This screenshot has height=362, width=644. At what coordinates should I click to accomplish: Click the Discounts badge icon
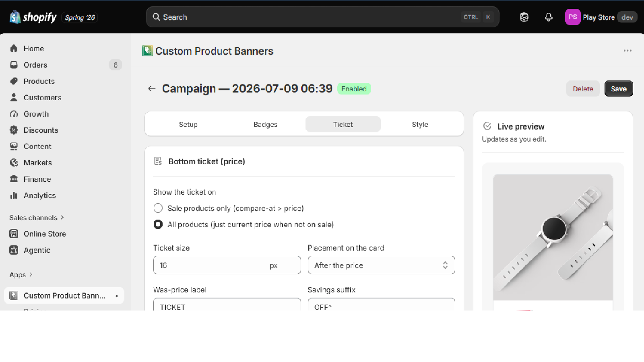pos(14,130)
